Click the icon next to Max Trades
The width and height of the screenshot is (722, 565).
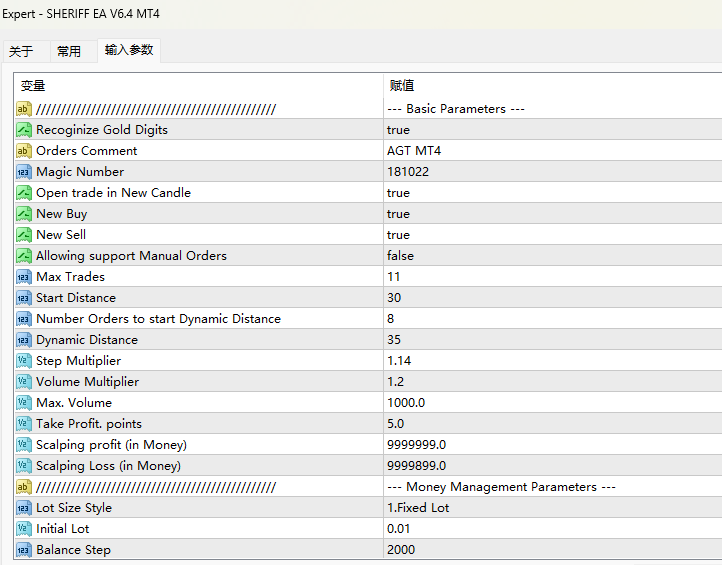coord(24,277)
